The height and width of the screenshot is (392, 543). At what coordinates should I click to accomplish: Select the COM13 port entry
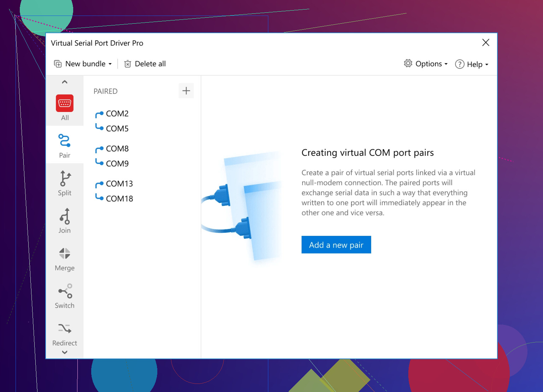(x=119, y=184)
